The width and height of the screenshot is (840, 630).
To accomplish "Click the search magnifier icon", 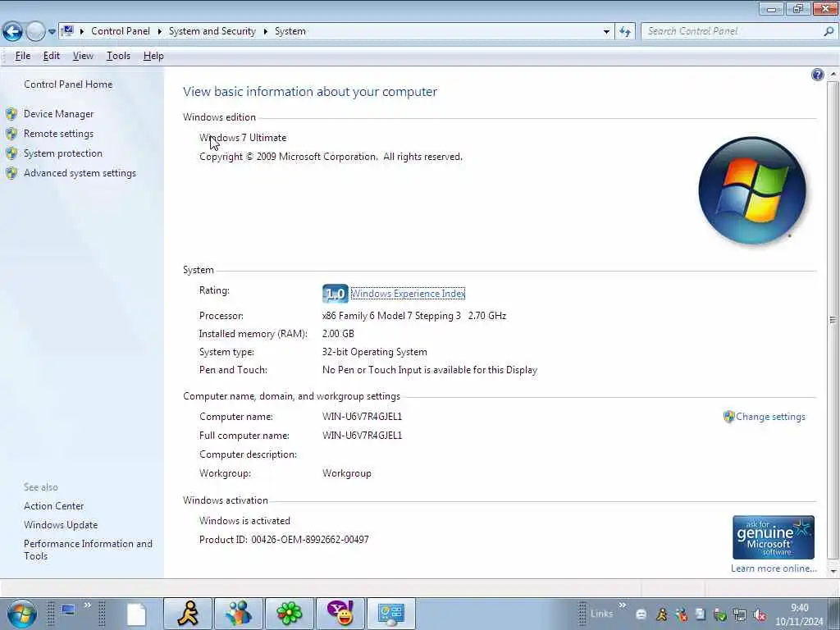I will tap(829, 32).
